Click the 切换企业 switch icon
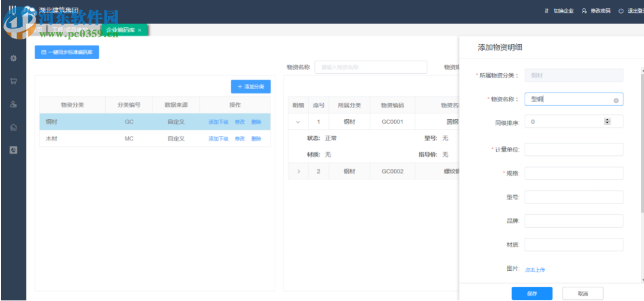 click(547, 11)
